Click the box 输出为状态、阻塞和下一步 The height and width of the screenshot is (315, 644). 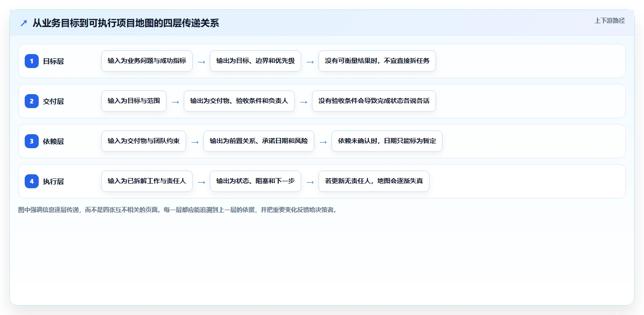(x=256, y=181)
